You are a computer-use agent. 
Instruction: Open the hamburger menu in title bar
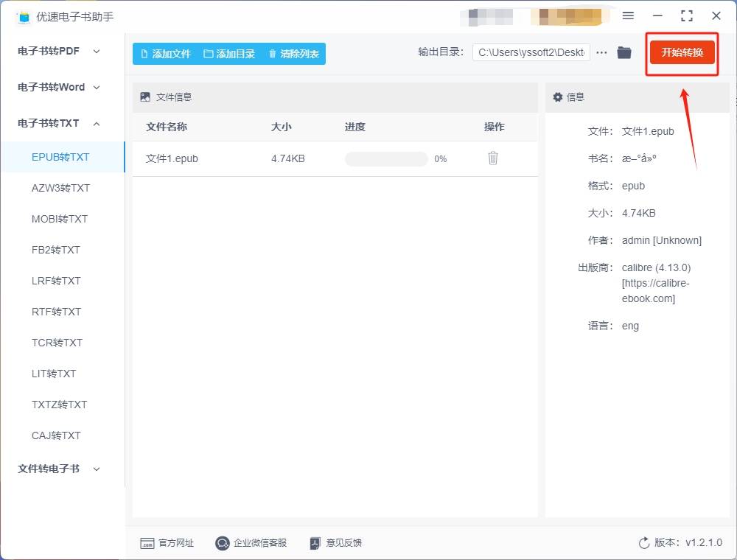[x=628, y=16]
